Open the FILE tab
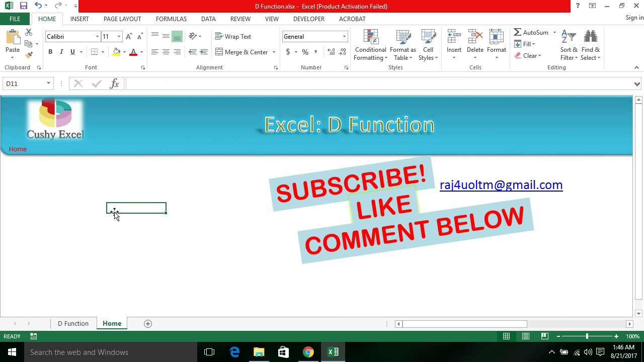 coord(15,19)
